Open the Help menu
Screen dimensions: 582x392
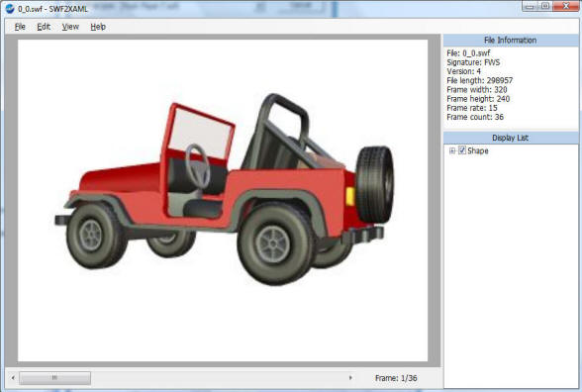(98, 27)
